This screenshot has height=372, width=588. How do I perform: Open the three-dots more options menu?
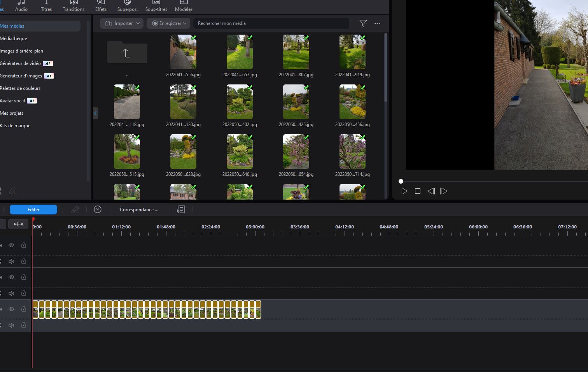[377, 23]
